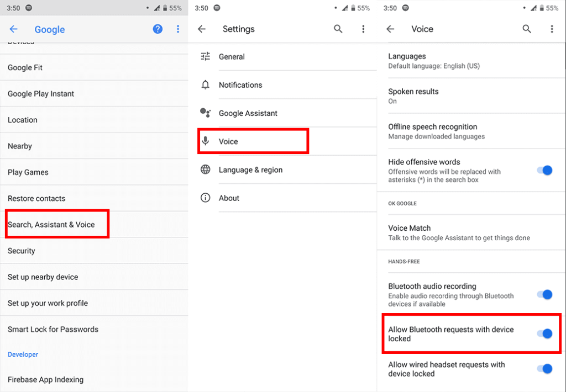
Task: Tap the Notifications bell icon
Action: point(206,84)
